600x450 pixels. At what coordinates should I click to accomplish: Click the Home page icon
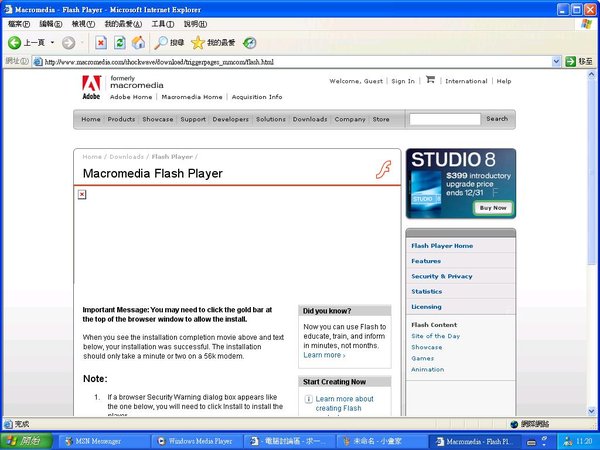[139, 42]
